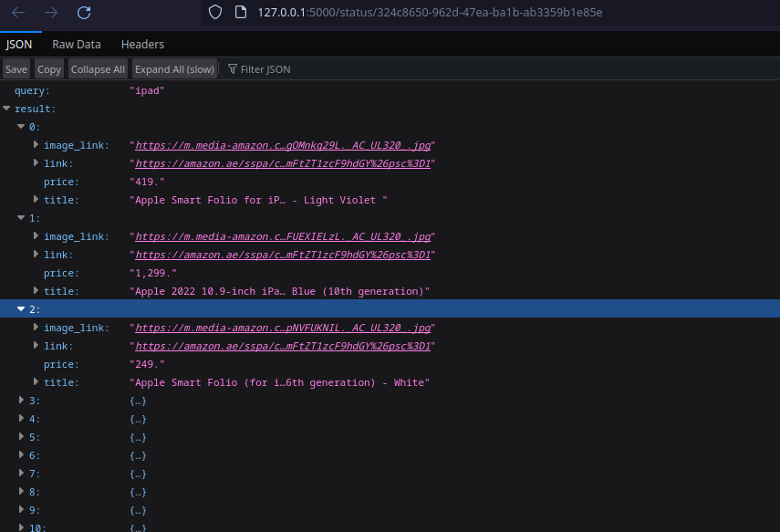780x532 pixels.
Task: Open the shield tracking protection icon
Action: [215, 12]
